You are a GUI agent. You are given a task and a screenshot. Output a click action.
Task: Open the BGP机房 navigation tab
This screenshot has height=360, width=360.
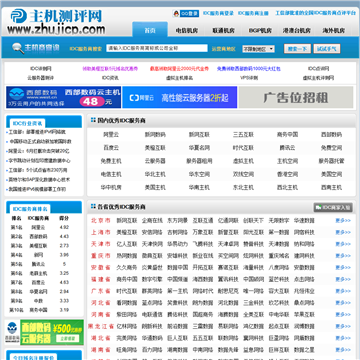(x=260, y=30)
